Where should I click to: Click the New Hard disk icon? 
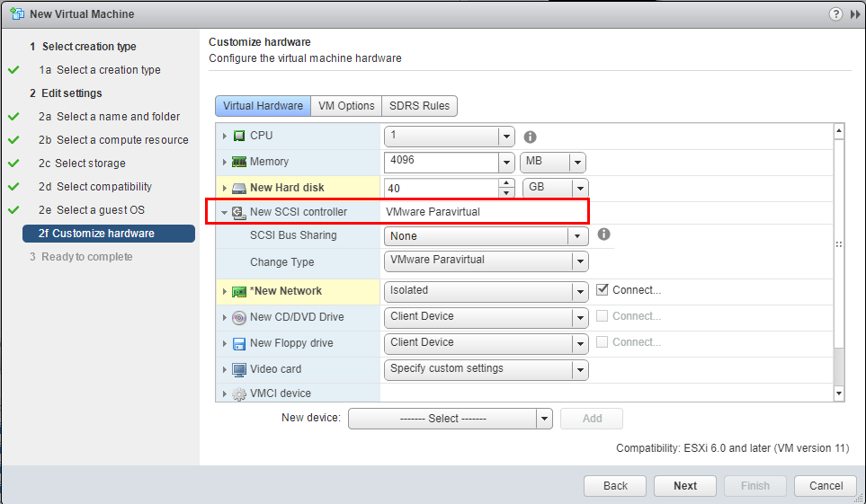[x=239, y=189]
